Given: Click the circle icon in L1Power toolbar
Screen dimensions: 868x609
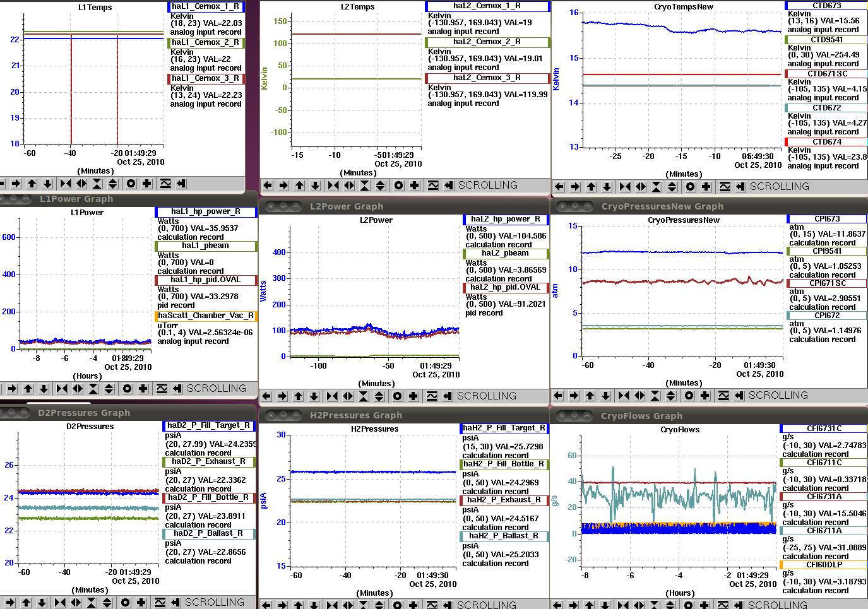Looking at the screenshot, I should [128, 389].
